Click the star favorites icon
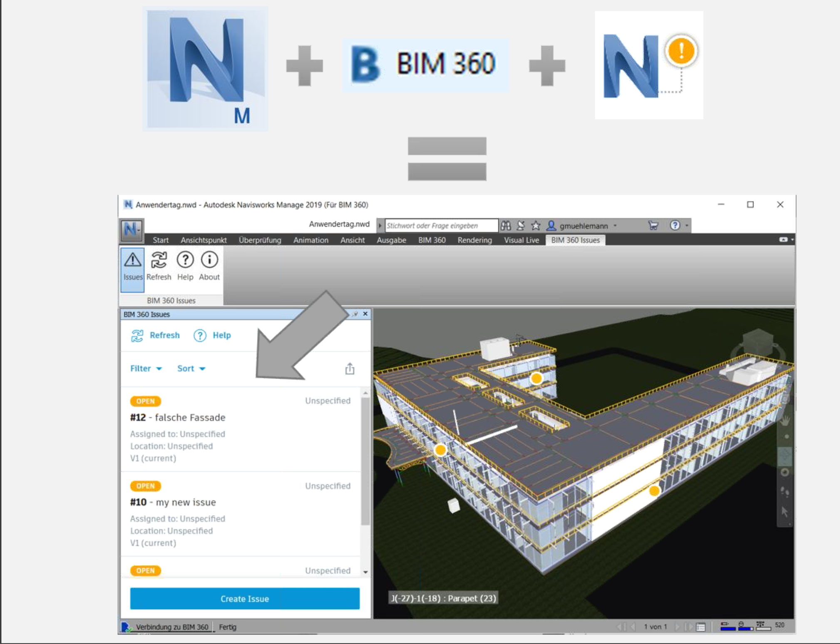 click(536, 225)
